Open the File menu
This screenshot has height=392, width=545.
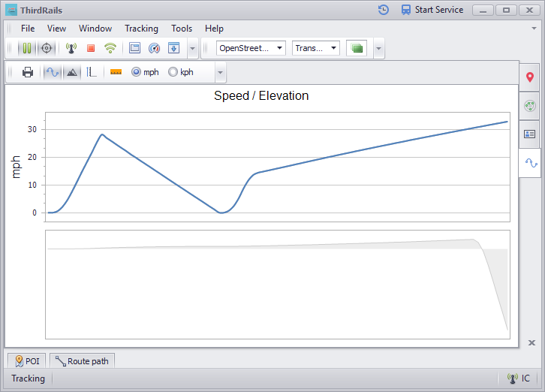(28, 29)
